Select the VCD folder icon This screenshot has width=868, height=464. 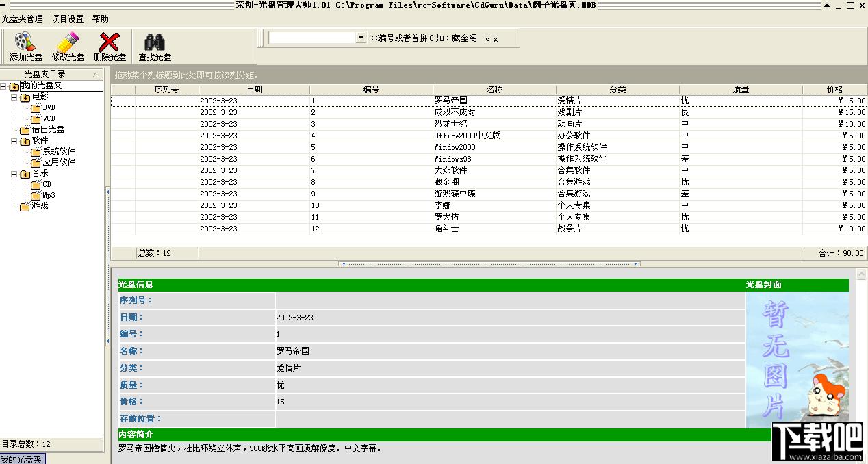(x=36, y=119)
